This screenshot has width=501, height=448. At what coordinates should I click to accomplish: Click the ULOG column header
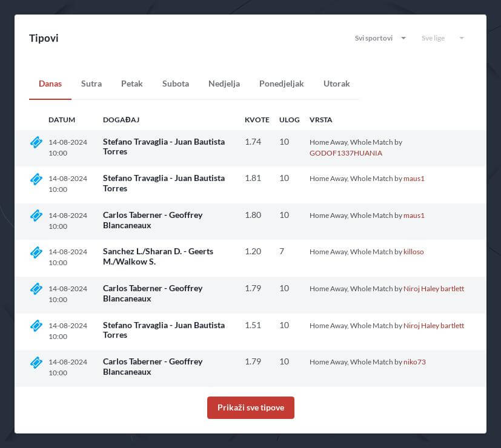click(289, 120)
